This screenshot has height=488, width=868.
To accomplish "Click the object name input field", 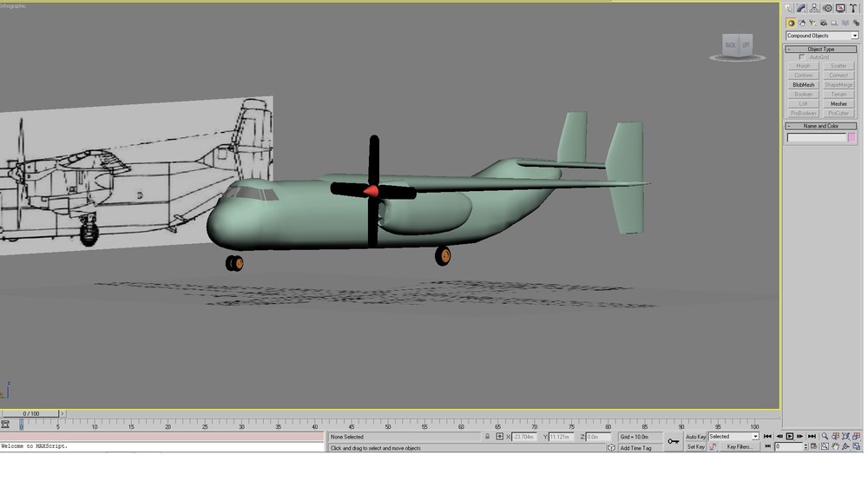I will 817,137.
